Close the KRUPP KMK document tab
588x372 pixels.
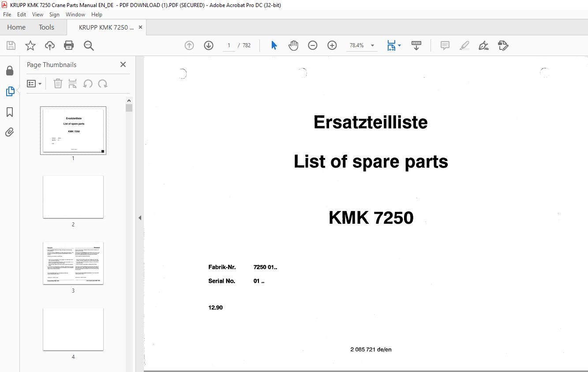click(x=141, y=27)
